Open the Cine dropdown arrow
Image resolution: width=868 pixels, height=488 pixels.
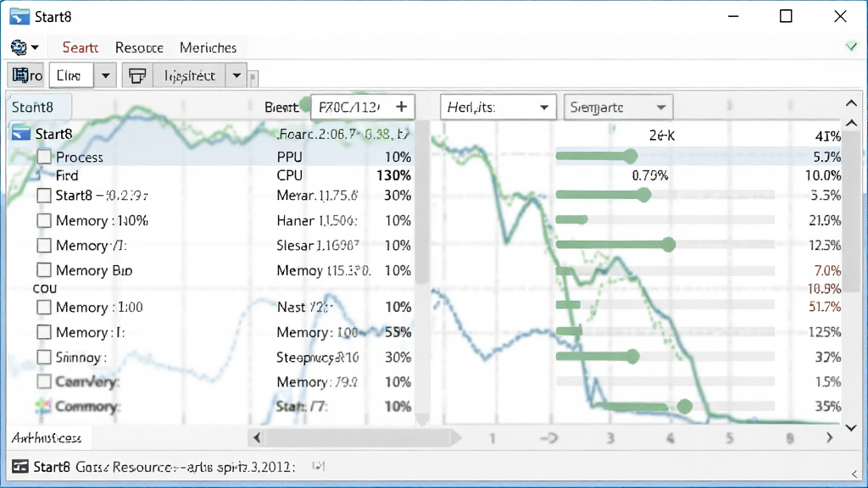pyautogui.click(x=105, y=75)
